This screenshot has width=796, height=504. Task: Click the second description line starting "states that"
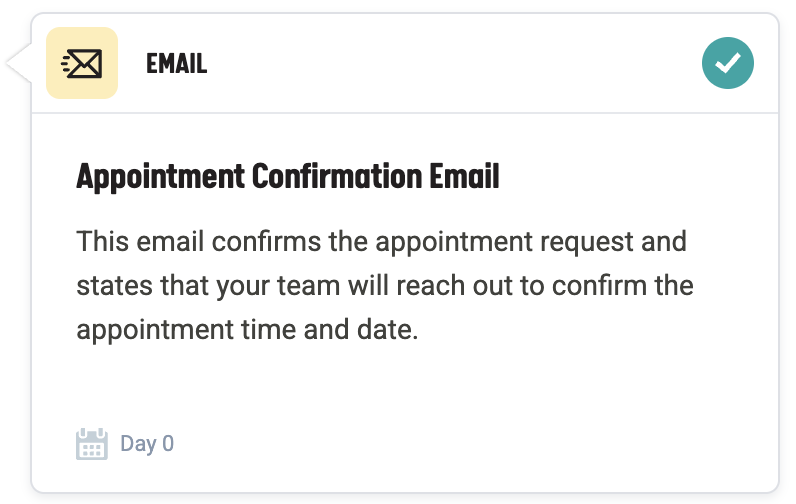click(385, 286)
